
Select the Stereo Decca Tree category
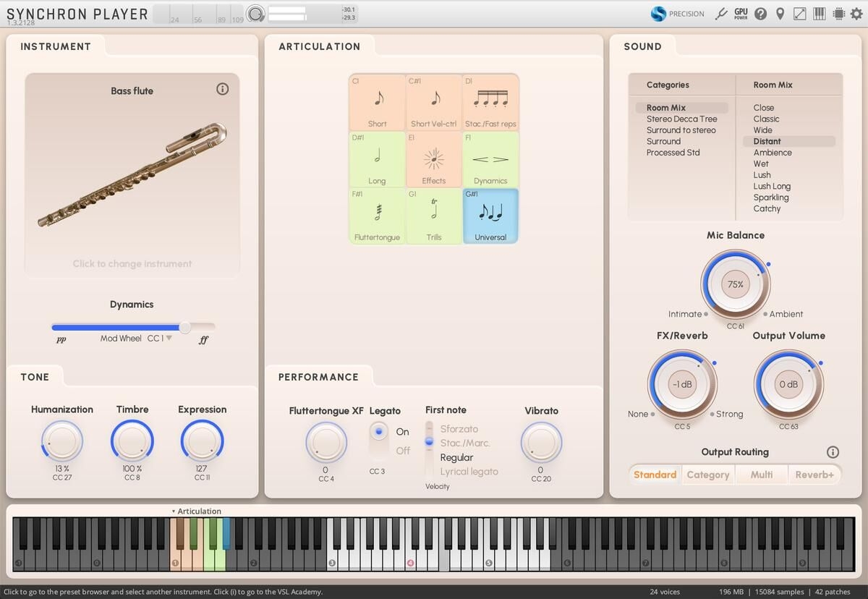pyautogui.click(x=681, y=119)
